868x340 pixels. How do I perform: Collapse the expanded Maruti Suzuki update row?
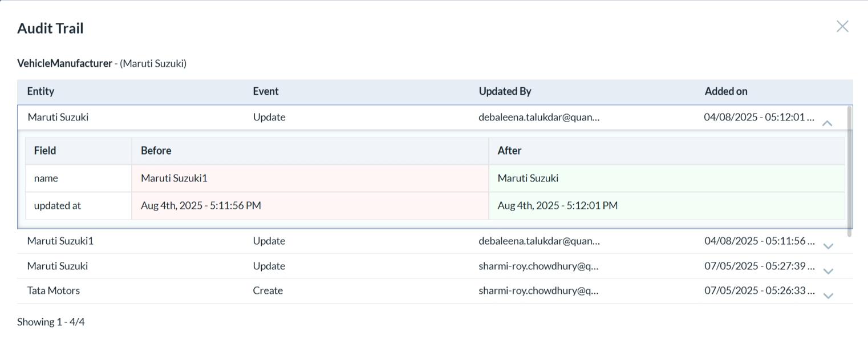coord(827,123)
